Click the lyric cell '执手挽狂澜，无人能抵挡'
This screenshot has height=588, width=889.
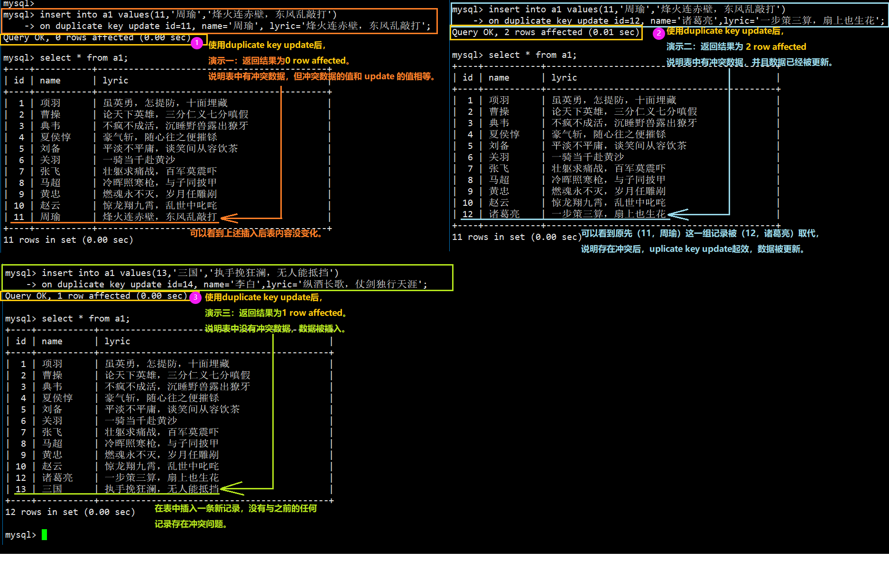click(x=162, y=489)
